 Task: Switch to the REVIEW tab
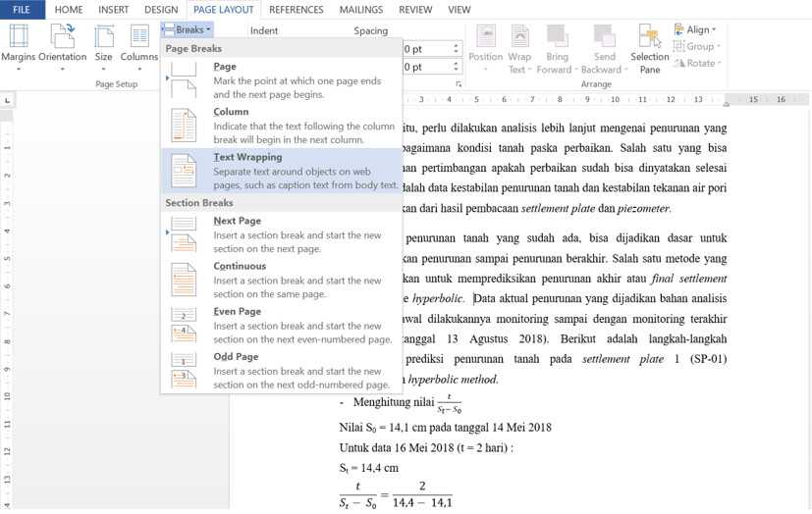pos(415,10)
